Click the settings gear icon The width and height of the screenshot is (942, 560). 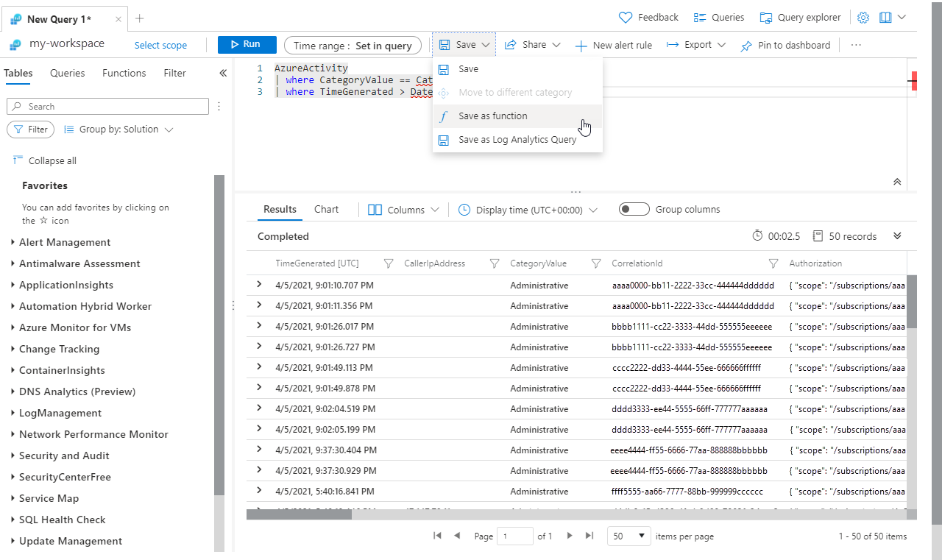click(863, 18)
